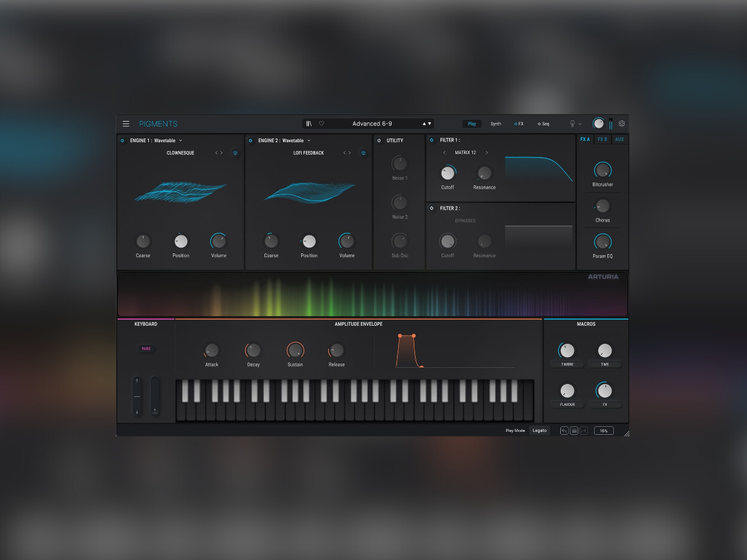The width and height of the screenshot is (747, 560).
Task: Click the Engine 1 Position knob
Action: pos(181,241)
